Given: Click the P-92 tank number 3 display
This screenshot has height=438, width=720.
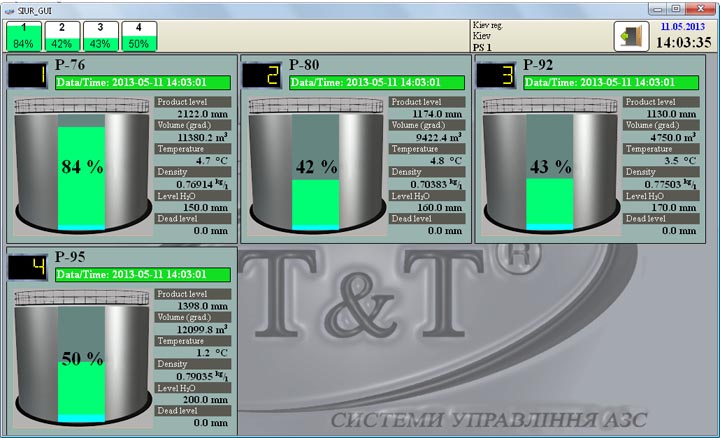Looking at the screenshot, I should (496, 75).
